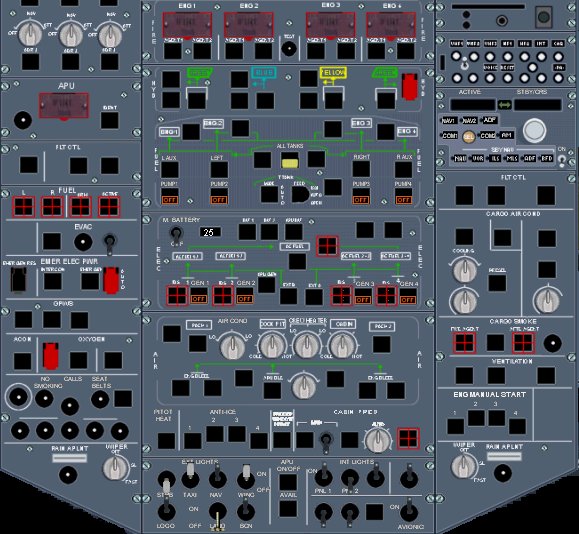Toggle the TAXI light switch
Viewport: 579px width, 534px height.
(x=190, y=476)
